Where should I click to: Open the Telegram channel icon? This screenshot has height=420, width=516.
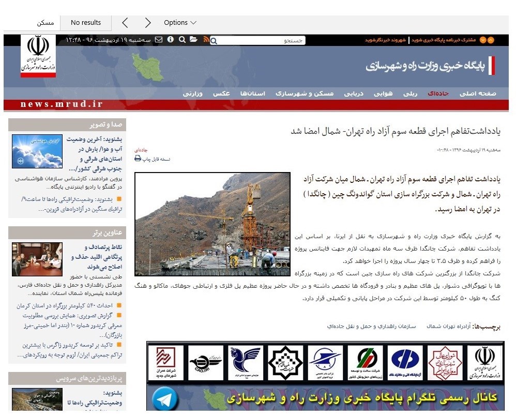[164, 398]
